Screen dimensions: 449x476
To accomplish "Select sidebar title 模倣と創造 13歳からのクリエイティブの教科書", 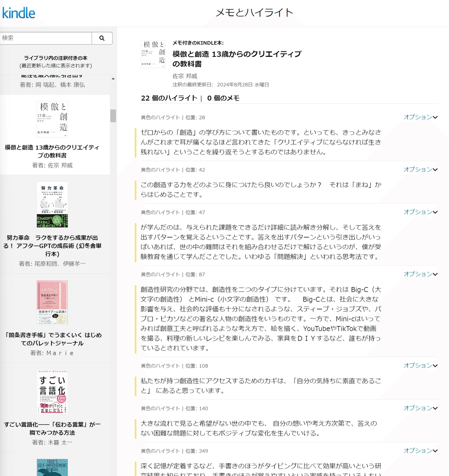I will coord(52,151).
